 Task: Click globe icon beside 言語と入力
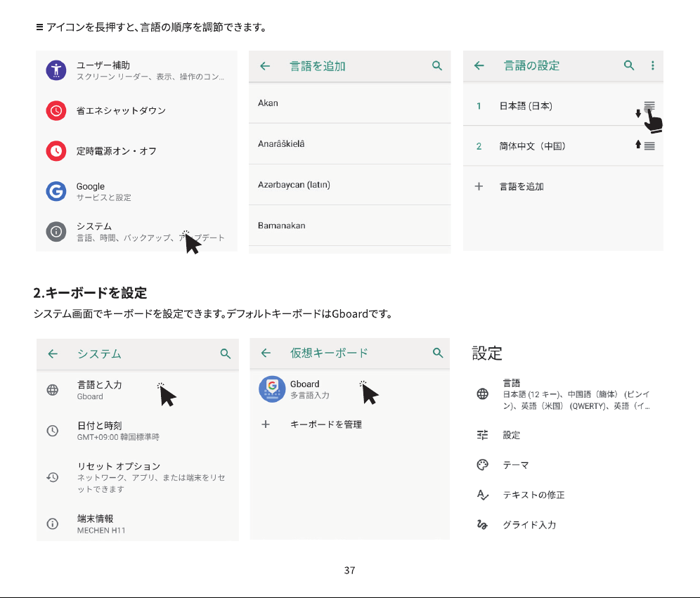53,389
